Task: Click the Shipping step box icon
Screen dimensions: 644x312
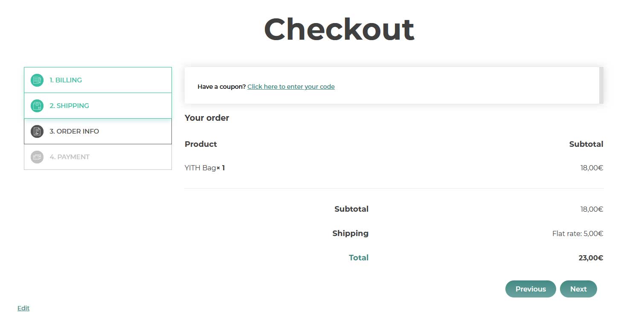Action: pyautogui.click(x=37, y=106)
